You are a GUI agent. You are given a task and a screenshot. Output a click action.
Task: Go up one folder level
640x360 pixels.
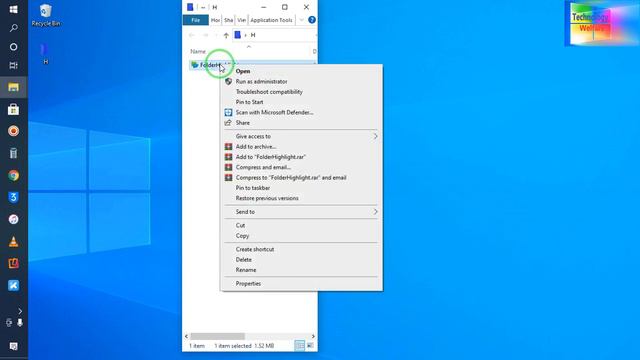(x=226, y=36)
